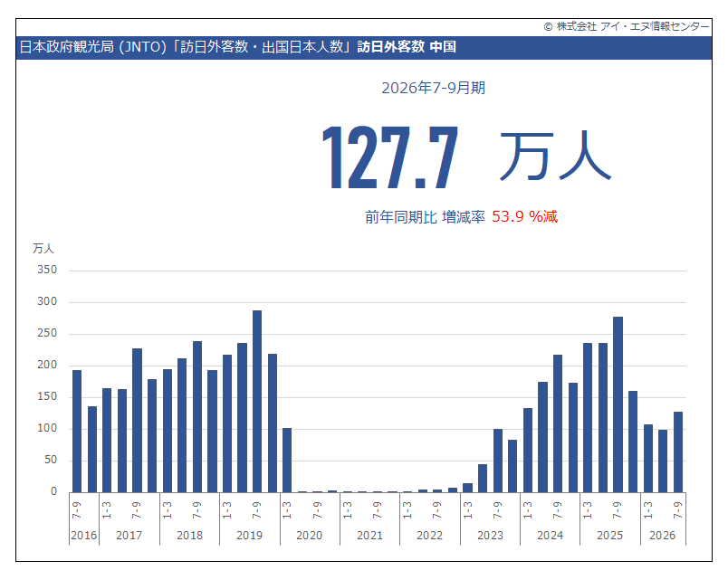Click the y-axis label 50
728x580 pixels.
[51, 460]
